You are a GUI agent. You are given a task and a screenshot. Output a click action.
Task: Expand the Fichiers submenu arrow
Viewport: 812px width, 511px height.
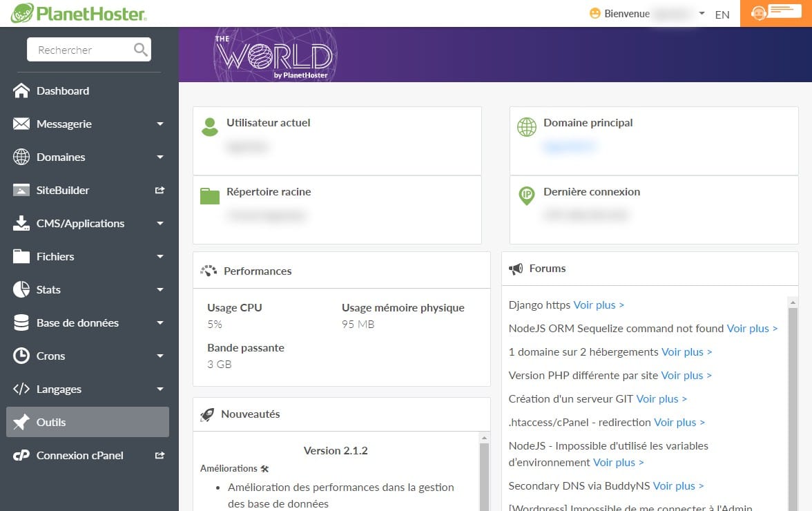(x=160, y=257)
